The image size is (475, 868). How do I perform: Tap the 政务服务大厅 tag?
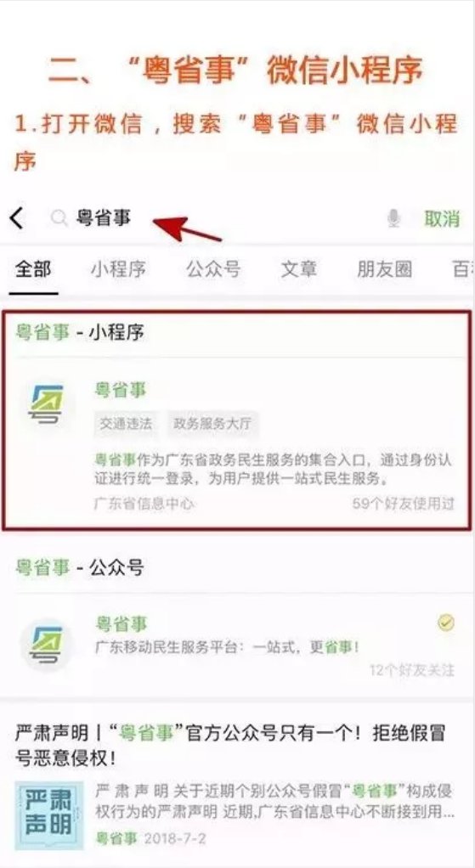pyautogui.click(x=212, y=424)
